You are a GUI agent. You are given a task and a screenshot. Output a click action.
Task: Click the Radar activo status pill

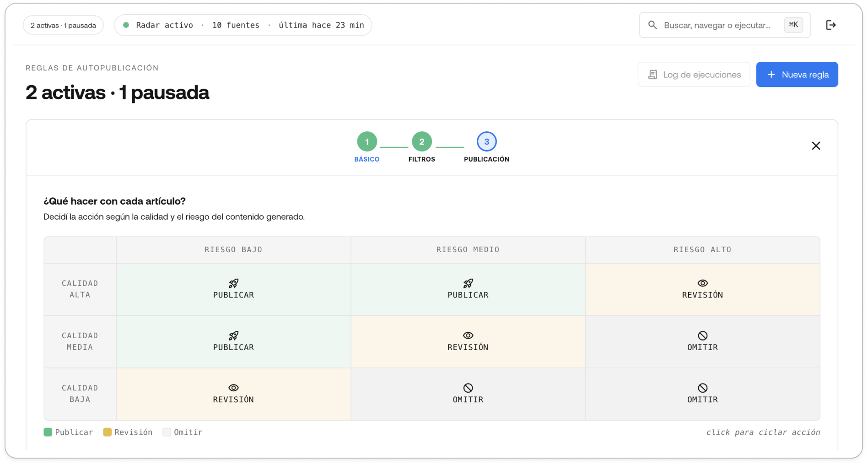[243, 25]
